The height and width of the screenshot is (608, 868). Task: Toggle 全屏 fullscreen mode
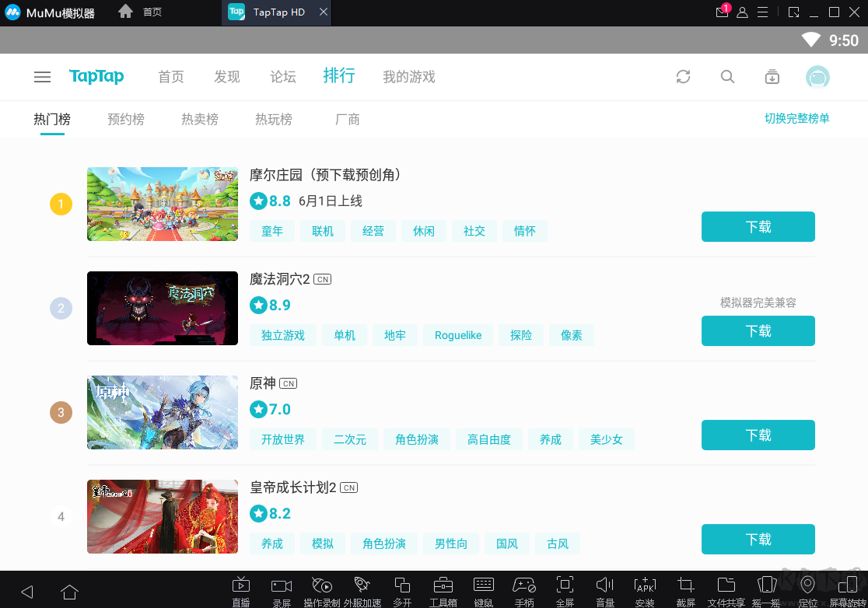[565, 591]
